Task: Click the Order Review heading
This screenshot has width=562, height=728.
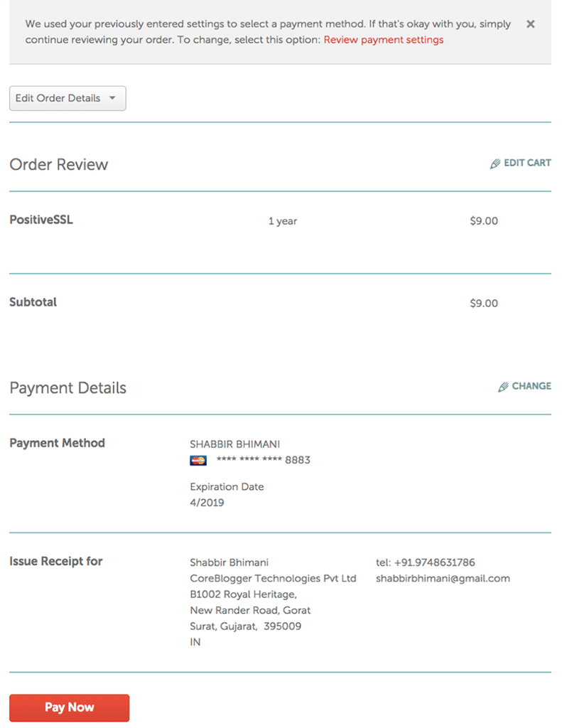Action: (x=59, y=164)
